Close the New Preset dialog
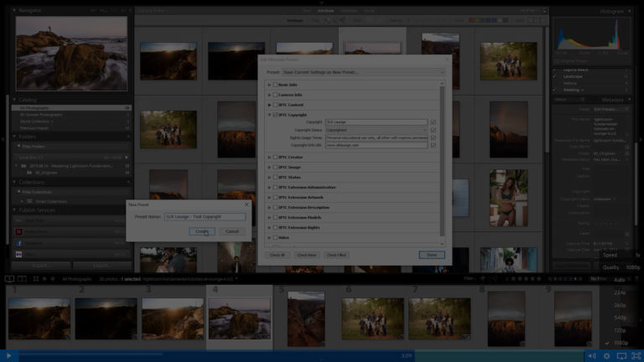This screenshot has width=644, height=362. pos(247,204)
